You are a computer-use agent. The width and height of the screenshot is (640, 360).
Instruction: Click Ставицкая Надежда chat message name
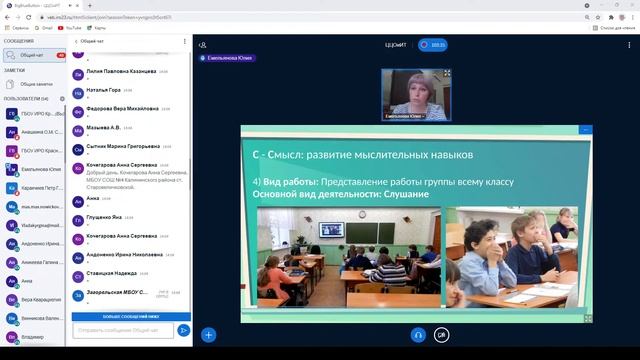(111, 273)
